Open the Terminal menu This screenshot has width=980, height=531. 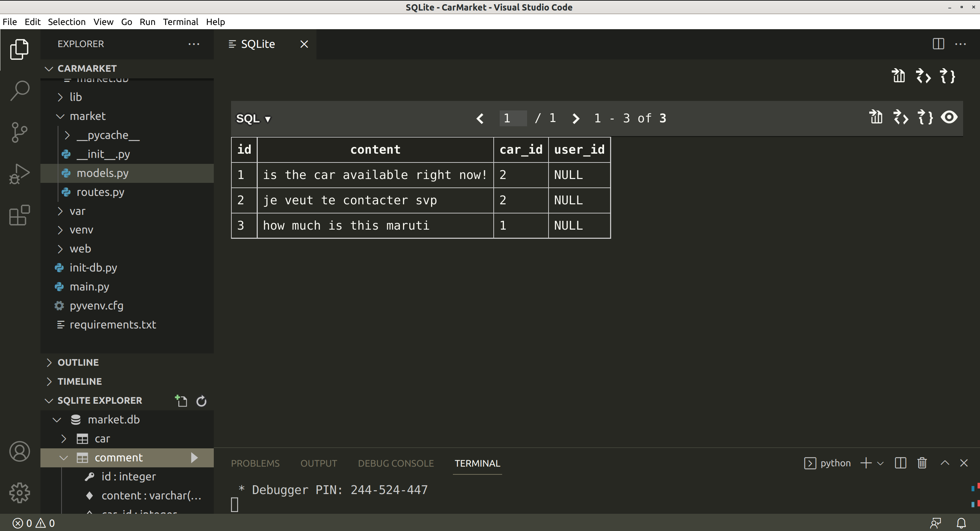click(x=180, y=22)
